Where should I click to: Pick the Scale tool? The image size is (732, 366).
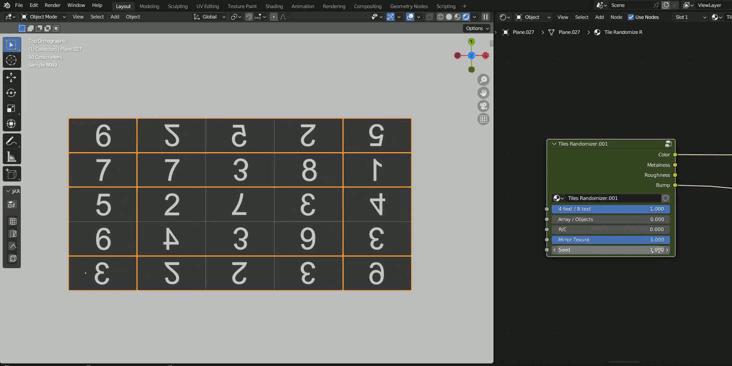click(11, 108)
